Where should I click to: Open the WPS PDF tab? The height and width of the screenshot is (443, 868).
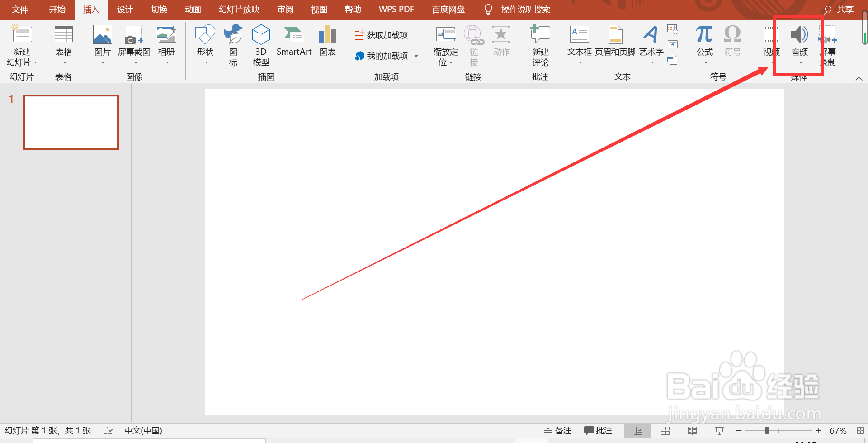tap(396, 10)
